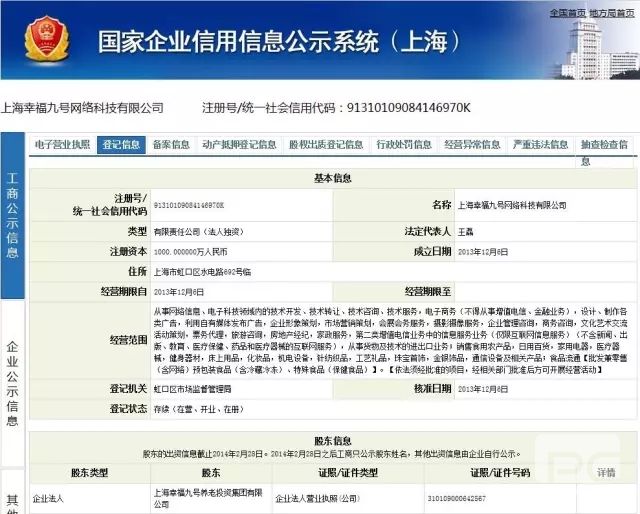
Task: Click the 经营期限自 date value
Action: click(178, 292)
